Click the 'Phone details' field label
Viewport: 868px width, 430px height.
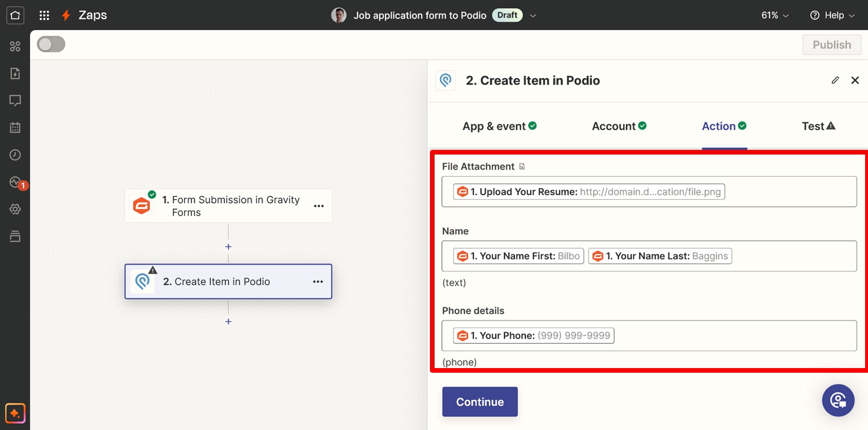point(473,311)
